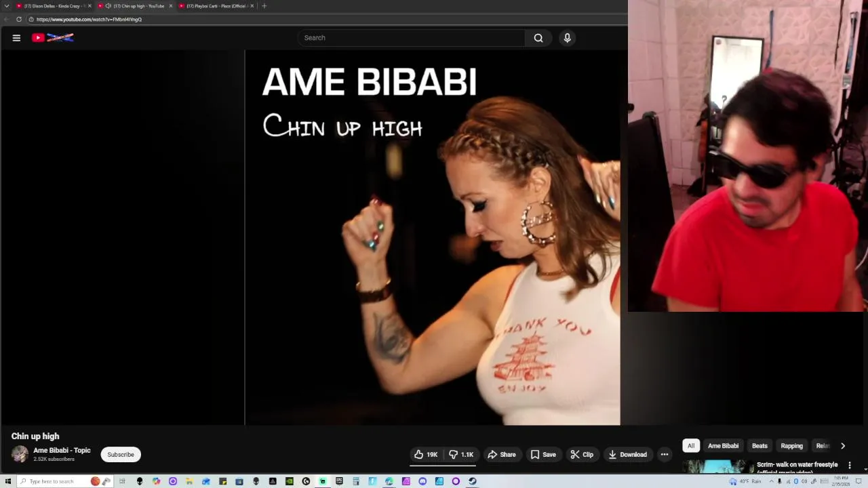The width and height of the screenshot is (868, 488).
Task: Open Steam from the taskbar
Action: [473, 481]
